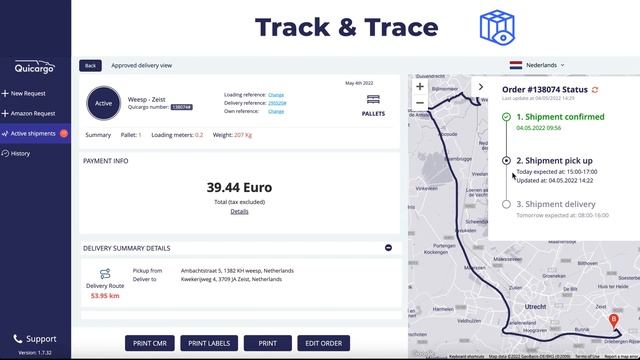Viewport: 640px width, 360px height.
Task: Click the Weesp - Zeist route title
Action: 147,99
